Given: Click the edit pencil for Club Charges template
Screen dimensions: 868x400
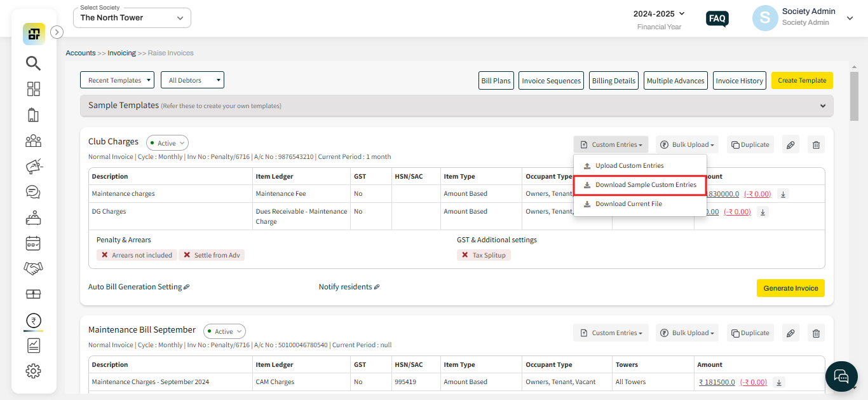Looking at the screenshot, I should 790,144.
